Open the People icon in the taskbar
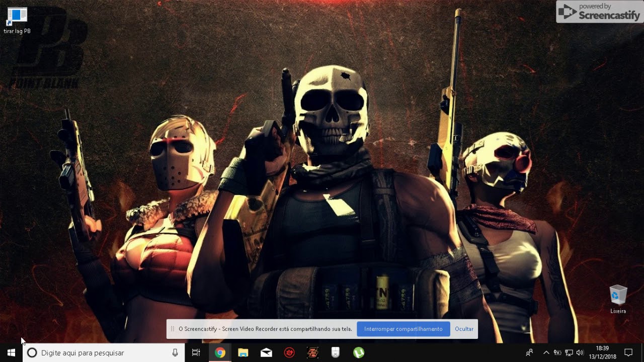The width and height of the screenshot is (644, 362). click(529, 352)
